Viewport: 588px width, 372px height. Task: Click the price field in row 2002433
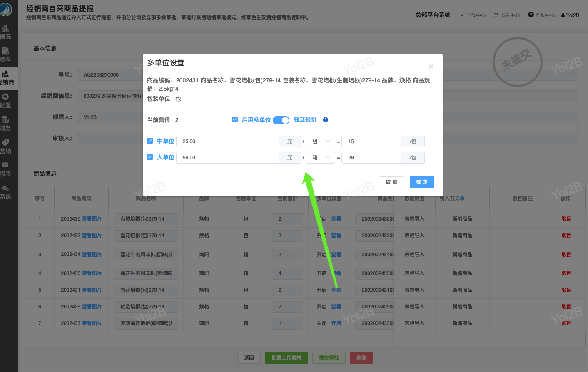coord(287,323)
